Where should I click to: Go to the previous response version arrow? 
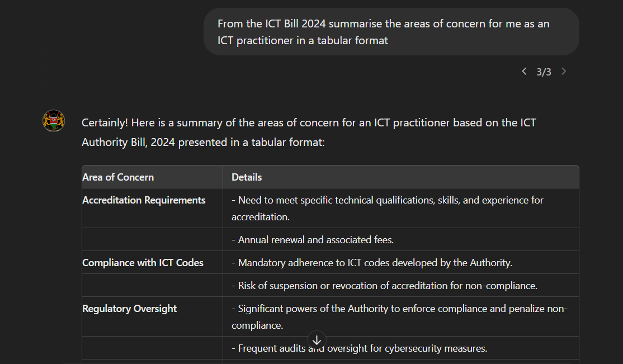(524, 72)
